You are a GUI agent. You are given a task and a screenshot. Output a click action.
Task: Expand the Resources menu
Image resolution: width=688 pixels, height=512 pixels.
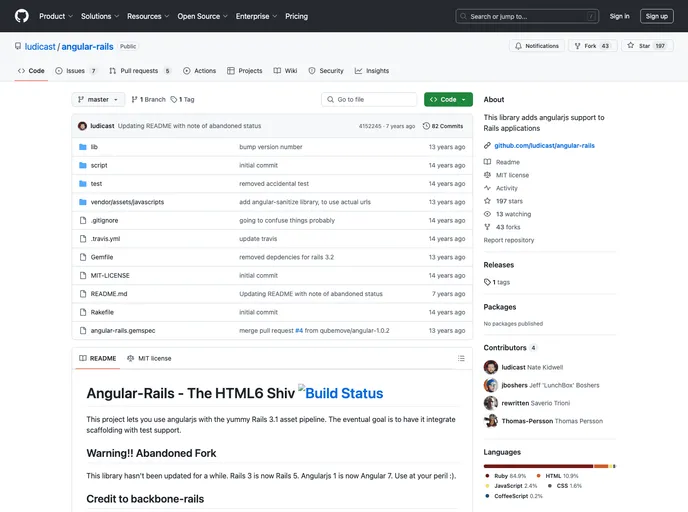[148, 16]
